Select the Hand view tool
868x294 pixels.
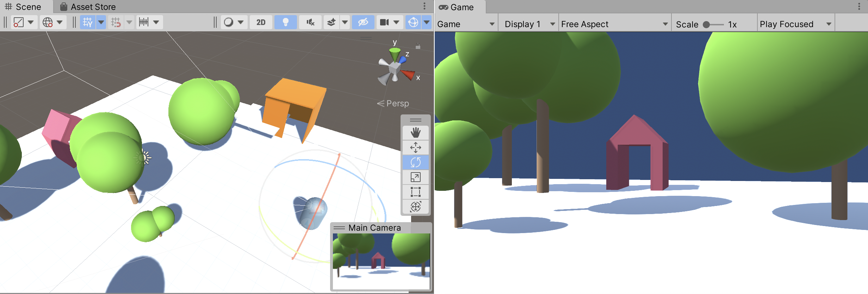[415, 133]
